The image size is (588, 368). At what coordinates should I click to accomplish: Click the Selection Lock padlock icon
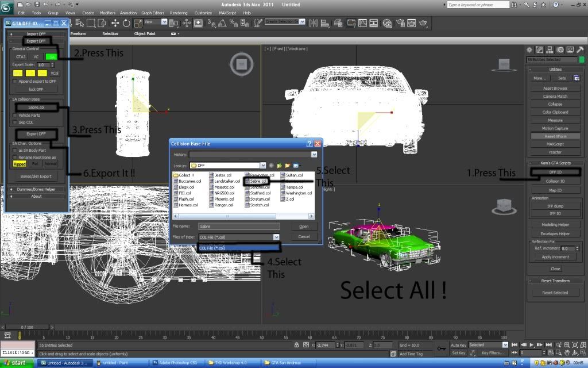[x=296, y=345]
